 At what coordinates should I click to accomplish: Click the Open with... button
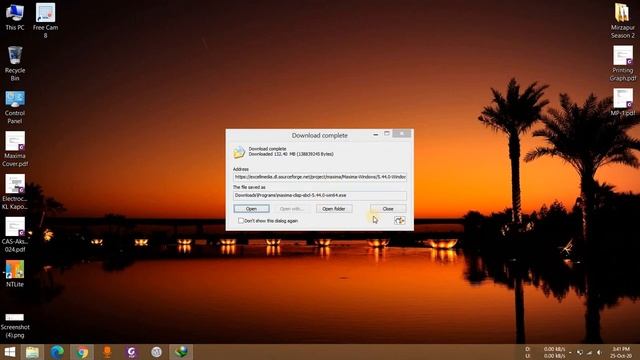[292, 209]
